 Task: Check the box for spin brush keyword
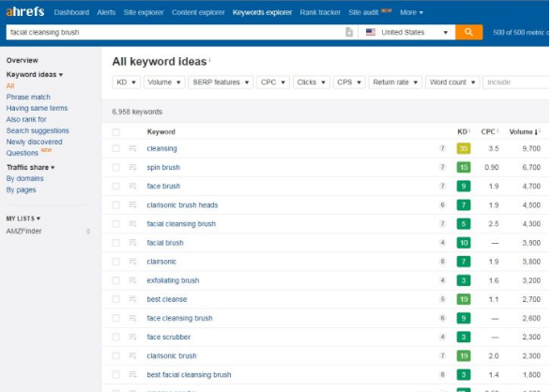(x=116, y=168)
